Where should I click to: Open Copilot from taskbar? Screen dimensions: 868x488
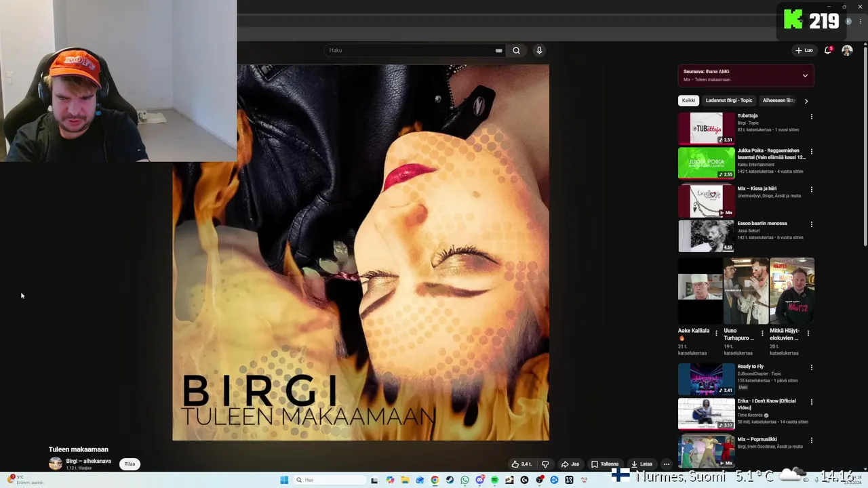click(x=390, y=480)
